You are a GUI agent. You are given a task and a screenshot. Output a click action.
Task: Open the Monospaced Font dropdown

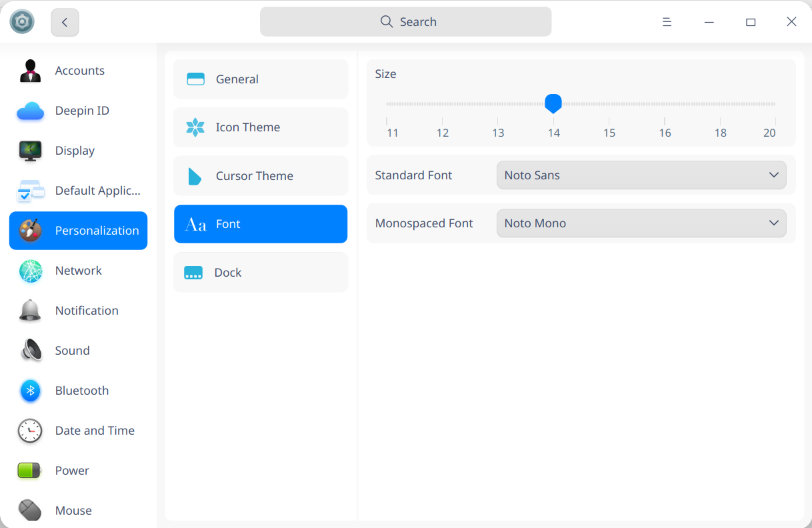(641, 223)
